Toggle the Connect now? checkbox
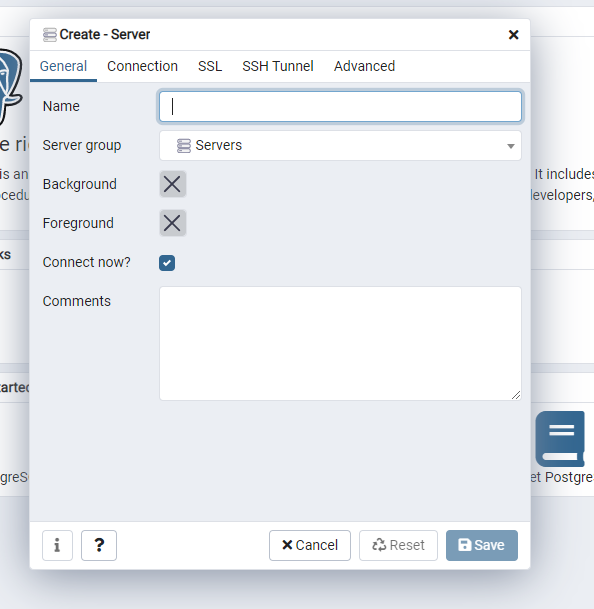594x609 pixels. coord(167,263)
